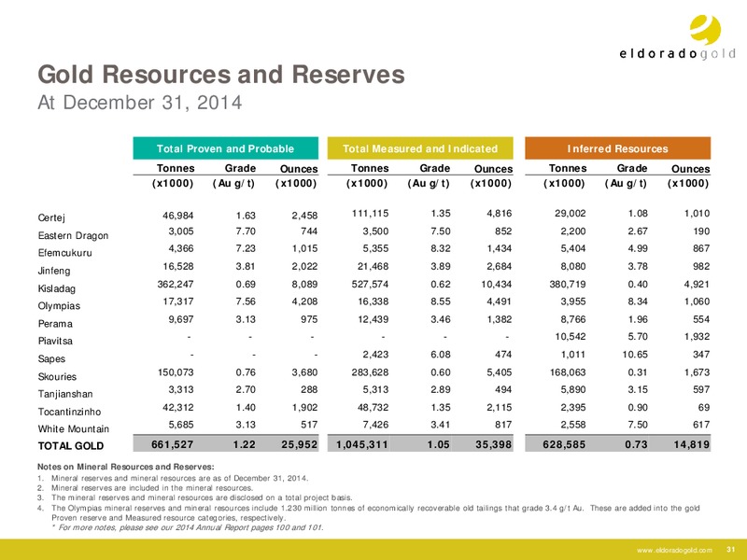The height and width of the screenshot is (560, 747).
Task: Click total proven ounces 25,952
Action: click(x=299, y=445)
